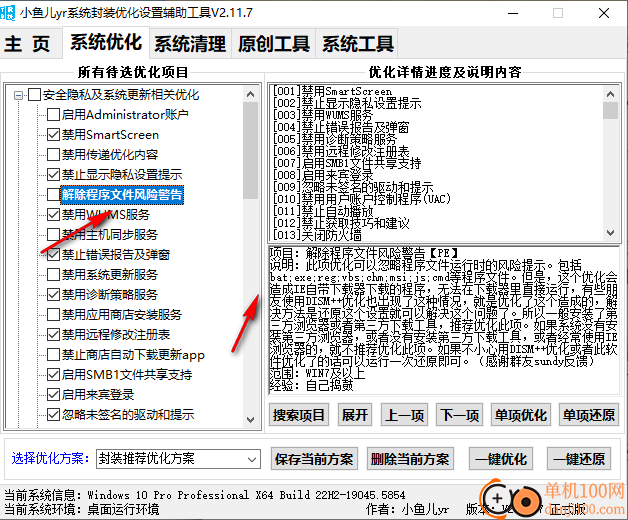
Task: Open the 系统清理 tab
Action: tap(190, 44)
